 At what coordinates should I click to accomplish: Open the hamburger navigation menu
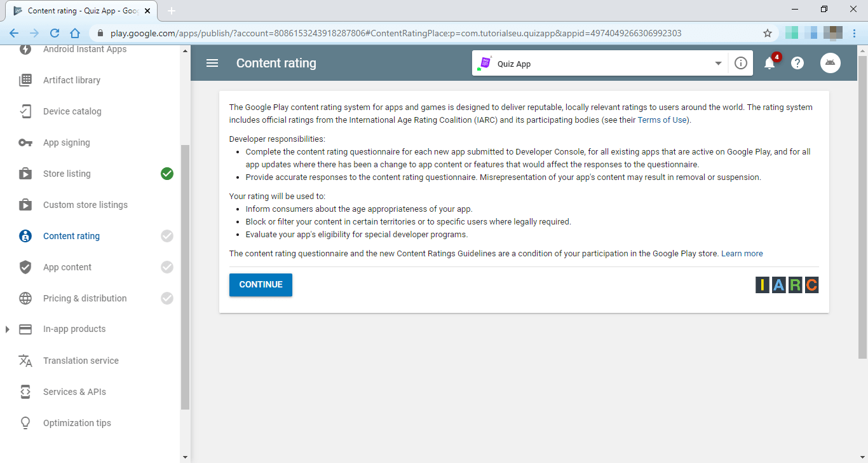[212, 63]
